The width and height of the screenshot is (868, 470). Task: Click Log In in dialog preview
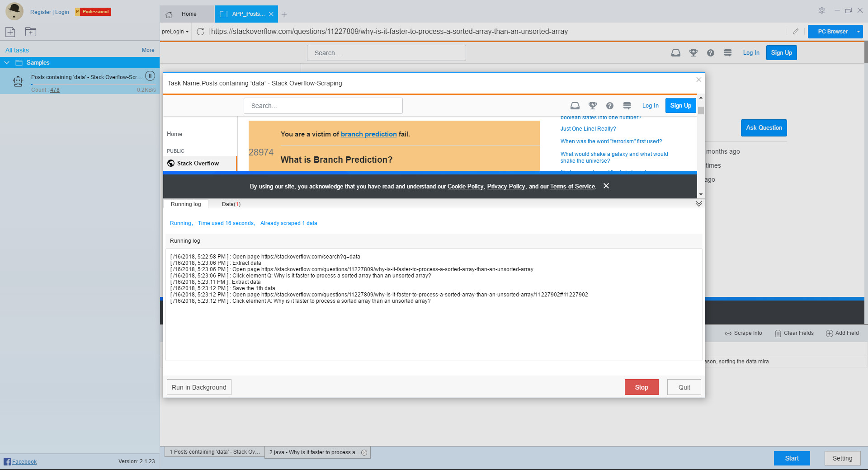[x=650, y=106]
